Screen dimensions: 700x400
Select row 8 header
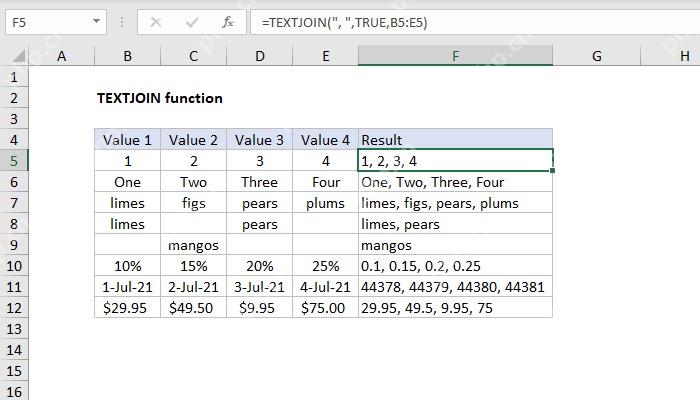[14, 224]
